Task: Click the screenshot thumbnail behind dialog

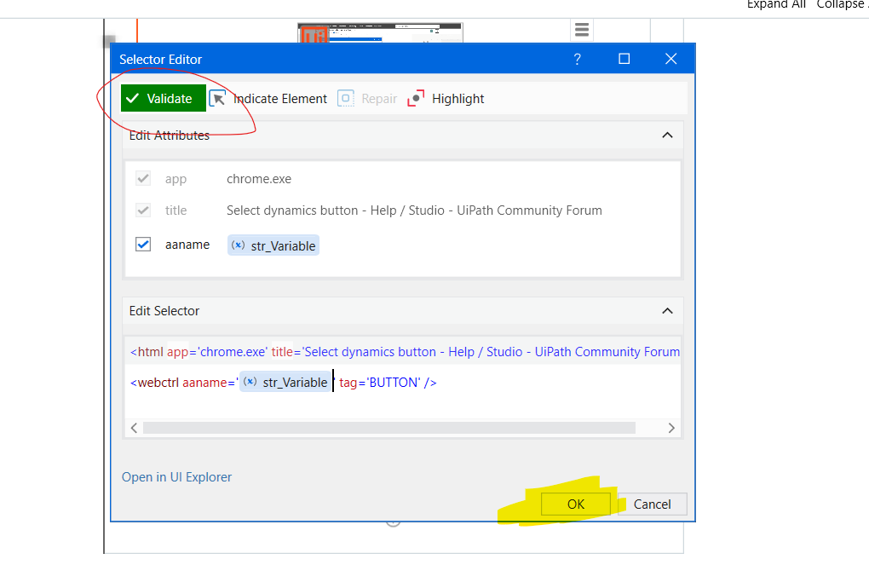Action: 380,32
